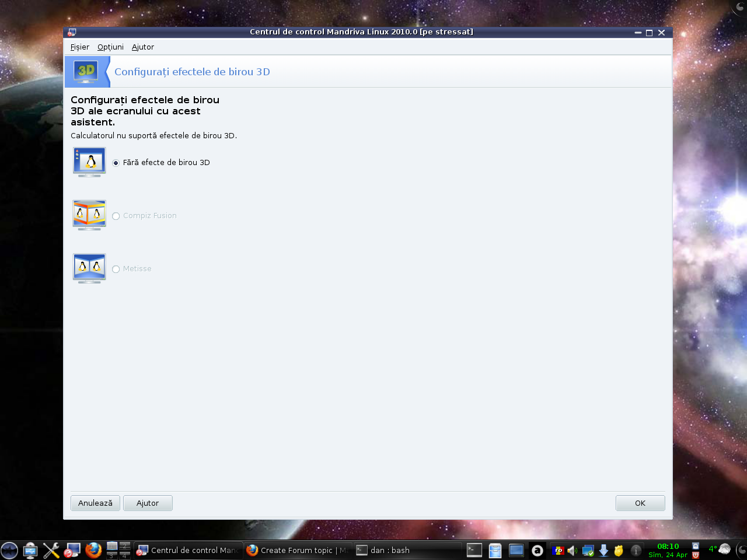Screen dimensions: 747x560
Task: Switch to 'Centrul de control' taskbar window
Action: 188,550
